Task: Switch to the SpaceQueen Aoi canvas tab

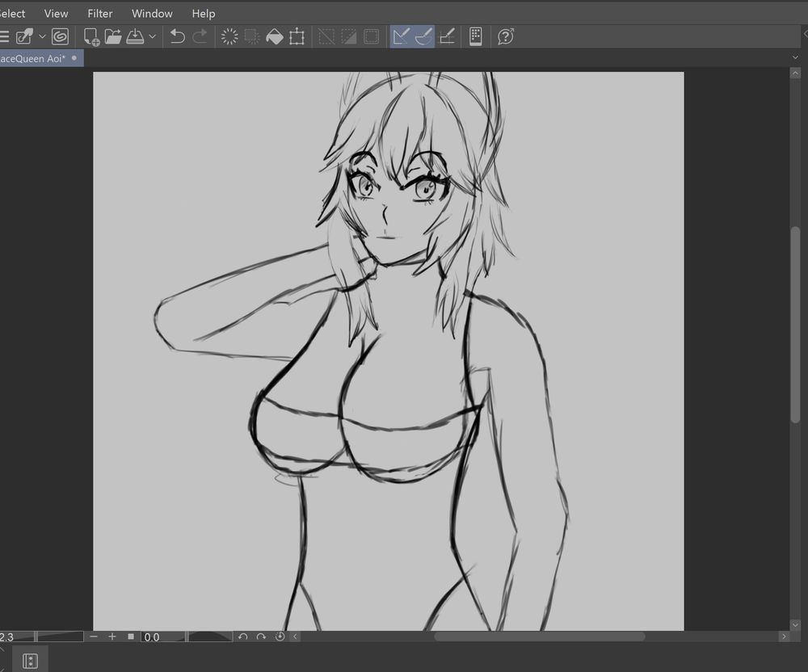Action: click(x=41, y=58)
